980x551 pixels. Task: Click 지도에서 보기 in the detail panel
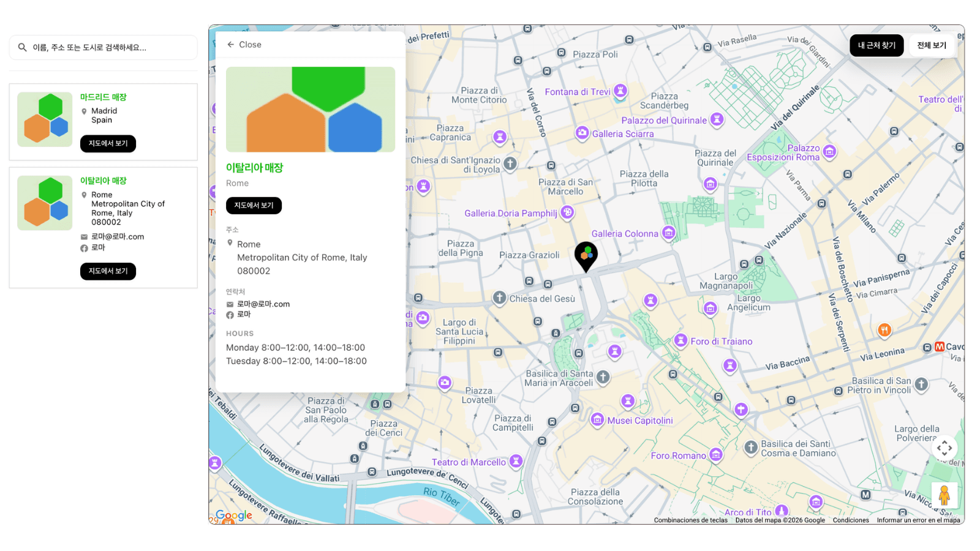pos(254,206)
